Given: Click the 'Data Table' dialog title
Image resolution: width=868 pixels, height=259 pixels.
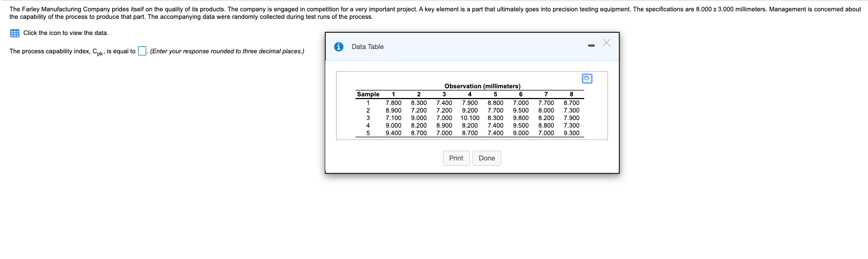Looking at the screenshot, I should [x=367, y=47].
